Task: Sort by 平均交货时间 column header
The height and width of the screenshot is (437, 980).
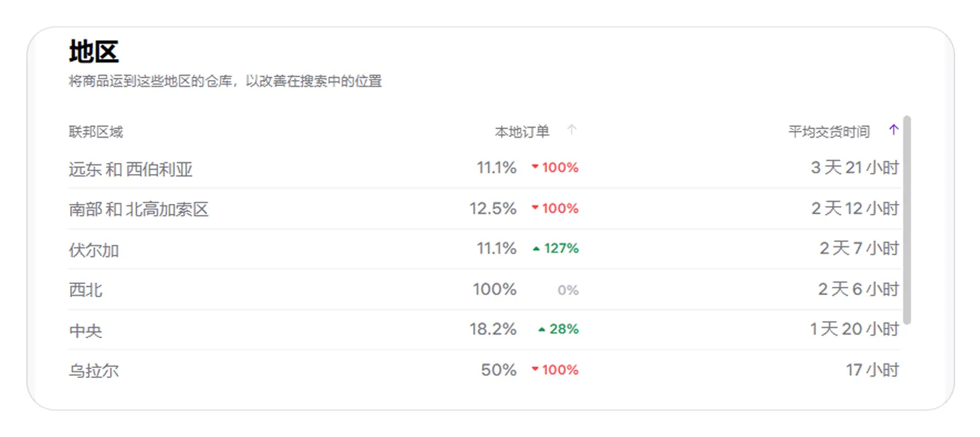Action: click(829, 132)
